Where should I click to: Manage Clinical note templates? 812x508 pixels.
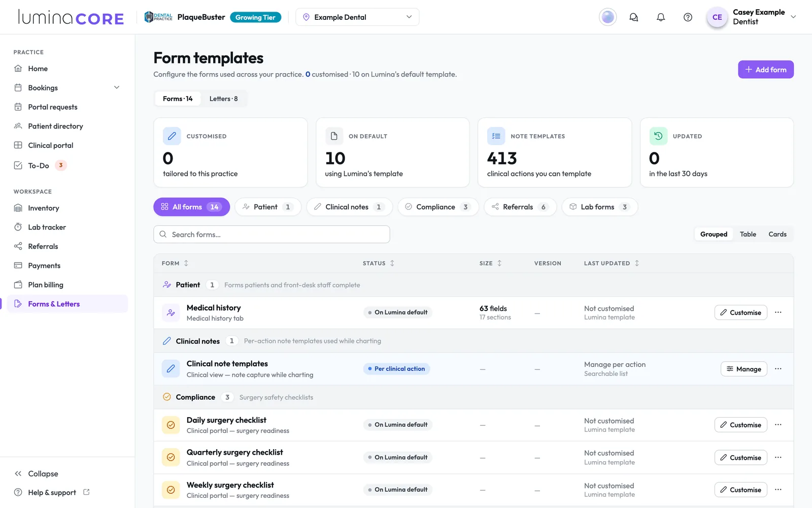744,369
